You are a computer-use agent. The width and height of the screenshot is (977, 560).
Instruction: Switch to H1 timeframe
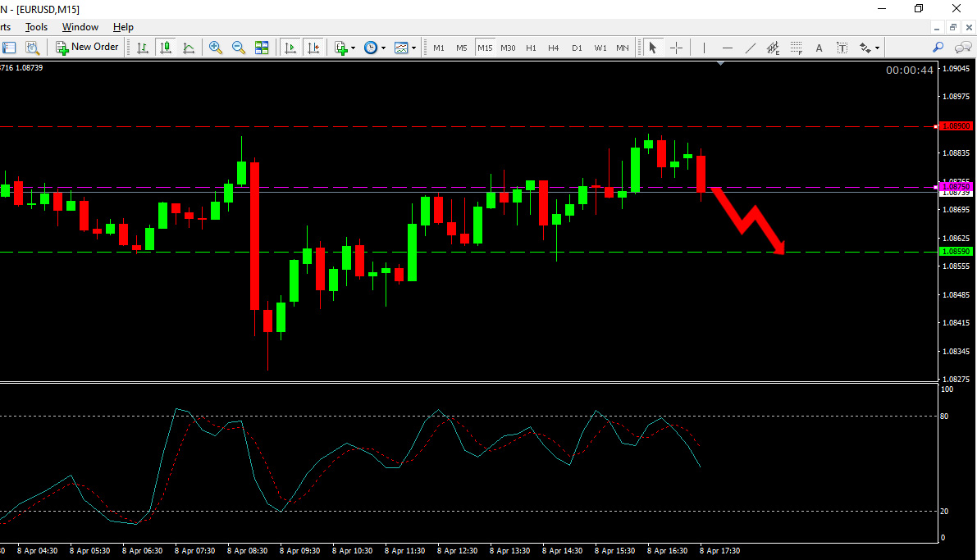[531, 48]
